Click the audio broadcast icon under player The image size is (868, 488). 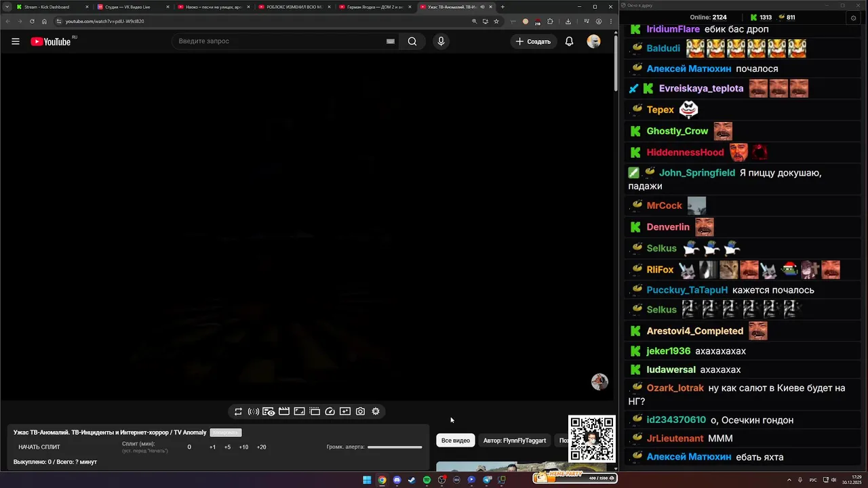point(254,411)
